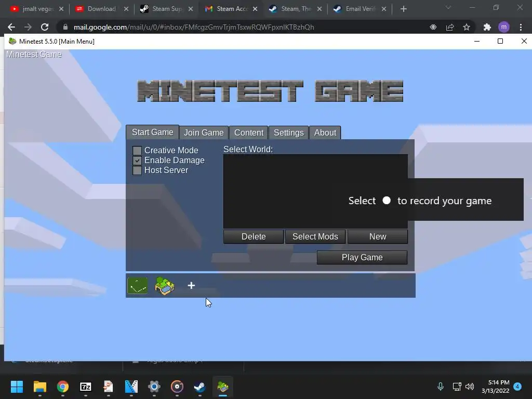Click the plus icon to add games
The image size is (532, 399).
point(191,286)
